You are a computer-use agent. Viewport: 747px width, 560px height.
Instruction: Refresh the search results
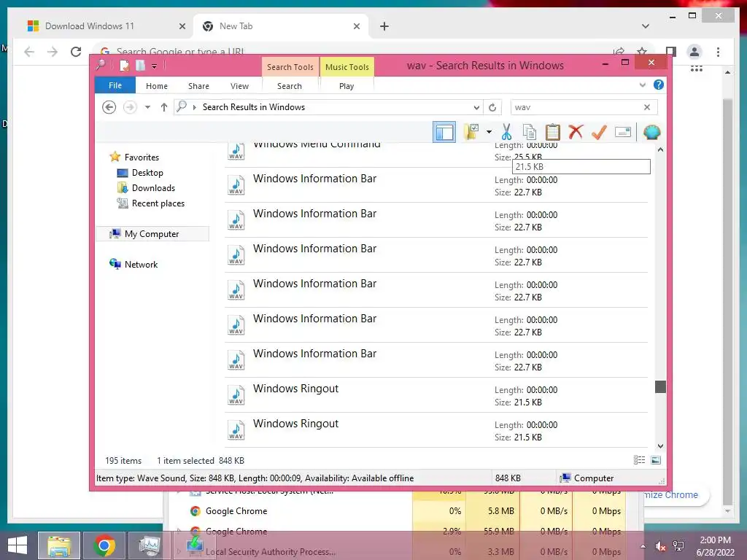pyautogui.click(x=492, y=107)
